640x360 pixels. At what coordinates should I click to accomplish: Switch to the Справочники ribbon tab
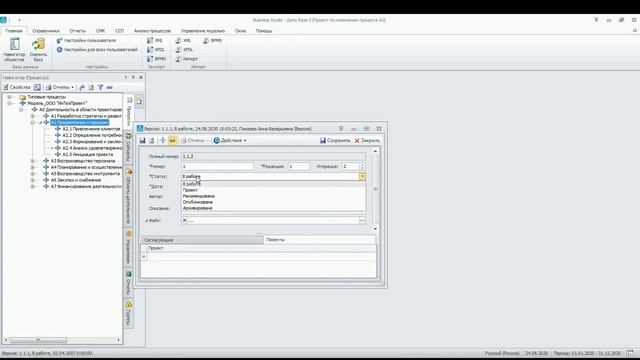46,31
